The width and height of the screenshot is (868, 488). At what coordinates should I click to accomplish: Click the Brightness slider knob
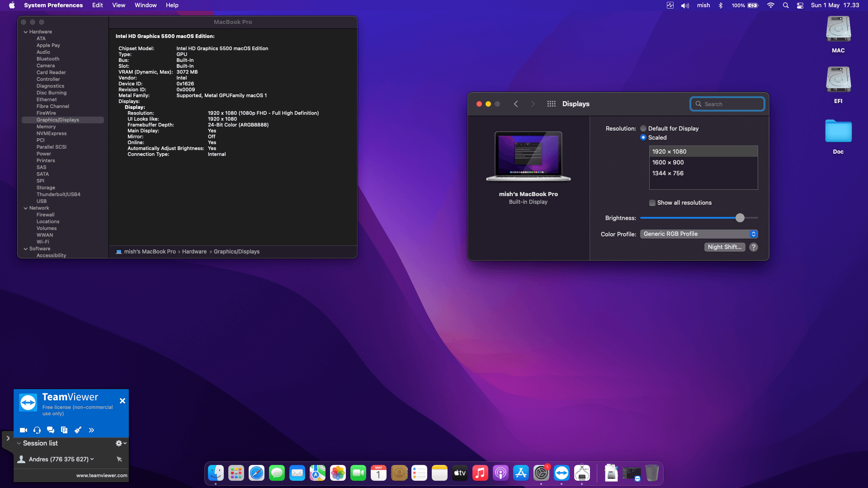coord(740,218)
